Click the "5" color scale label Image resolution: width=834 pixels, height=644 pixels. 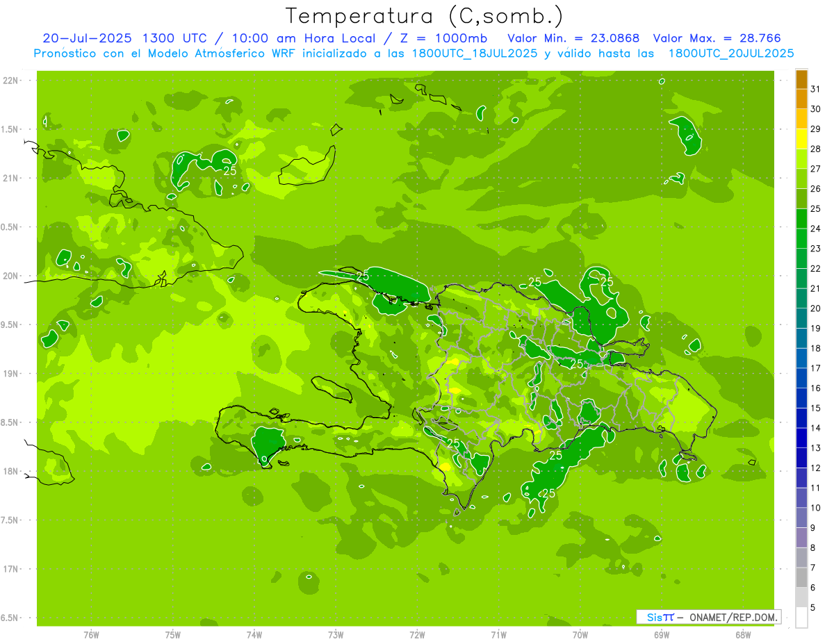813,608
